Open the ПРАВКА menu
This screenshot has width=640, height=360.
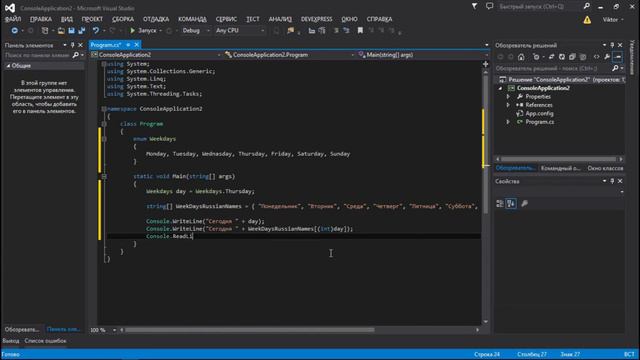[41, 19]
